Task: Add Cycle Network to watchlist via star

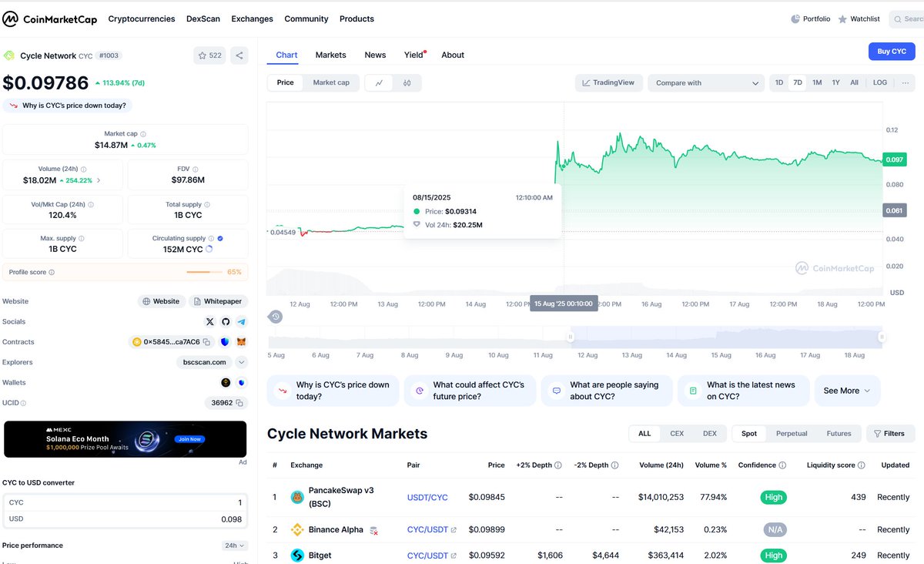Action: click(x=209, y=55)
